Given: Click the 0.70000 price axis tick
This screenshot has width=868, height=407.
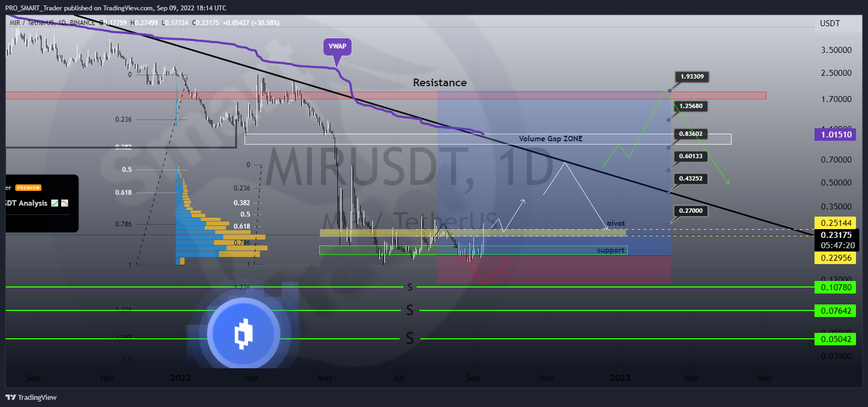Looking at the screenshot, I should click(836, 160).
